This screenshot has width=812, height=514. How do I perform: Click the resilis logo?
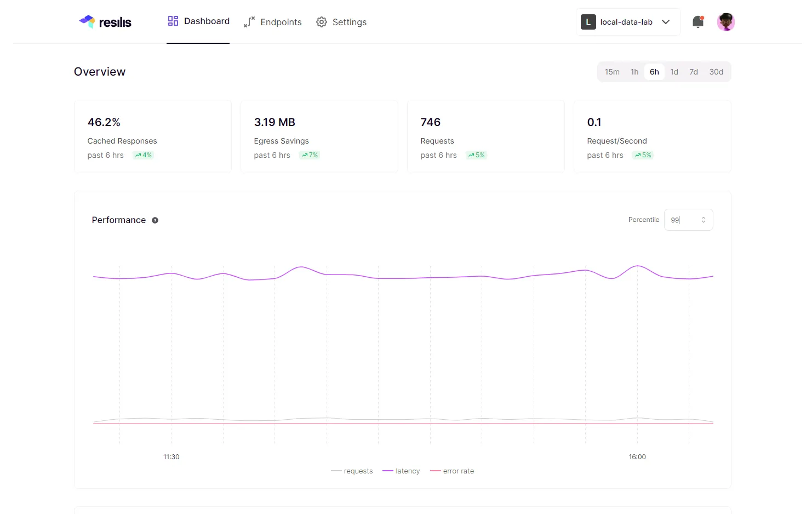click(x=105, y=21)
